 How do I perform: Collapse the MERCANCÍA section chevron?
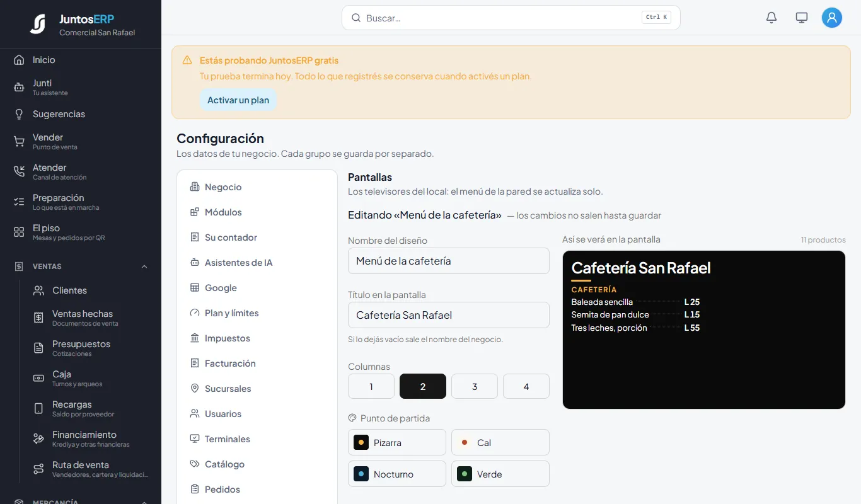144,501
